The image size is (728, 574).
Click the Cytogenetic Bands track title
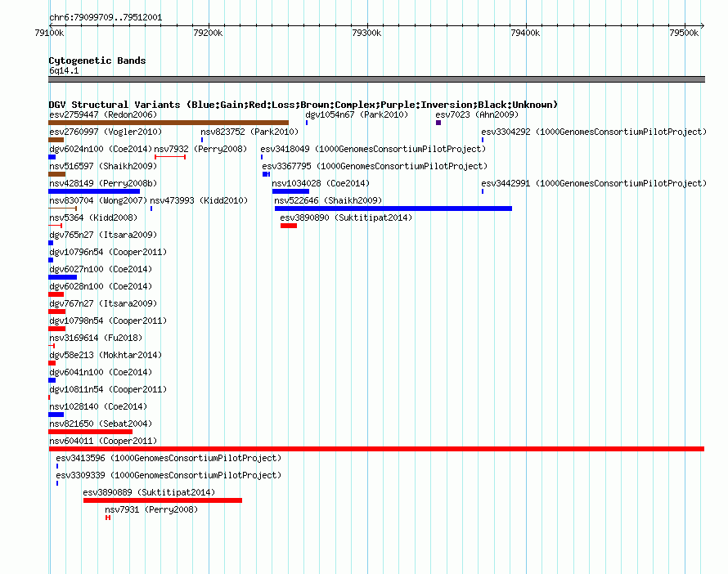[x=97, y=61]
